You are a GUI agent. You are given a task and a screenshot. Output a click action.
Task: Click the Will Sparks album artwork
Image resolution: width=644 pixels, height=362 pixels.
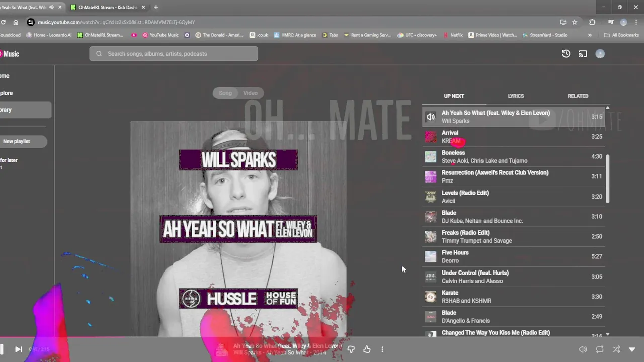point(238,229)
